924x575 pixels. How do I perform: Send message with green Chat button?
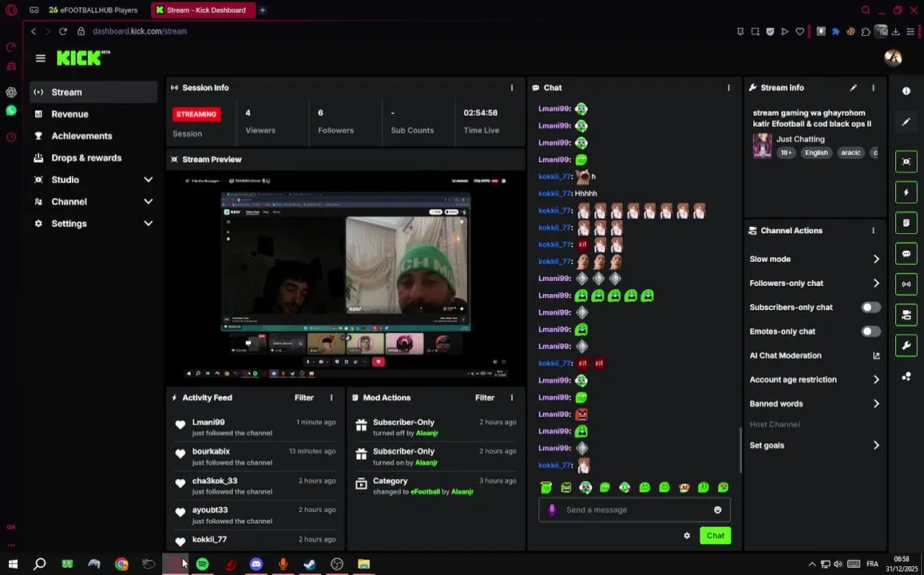(x=716, y=536)
